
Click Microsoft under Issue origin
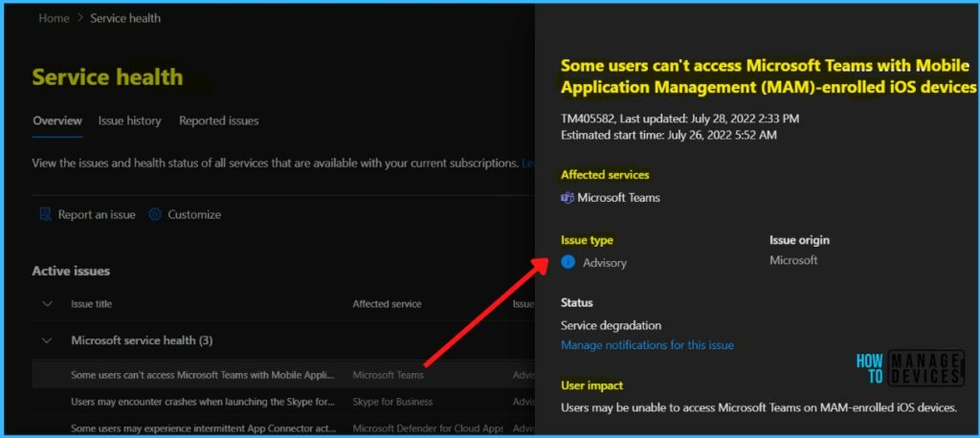pos(793,260)
